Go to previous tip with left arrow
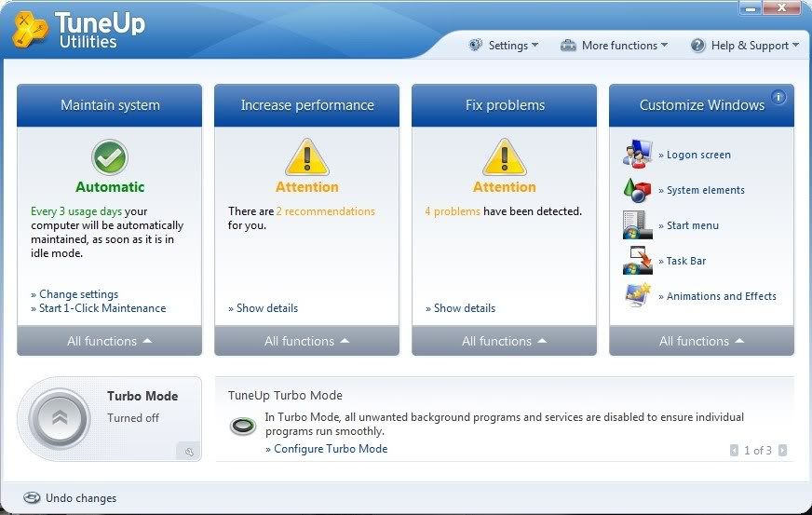812x515 pixels. click(x=734, y=450)
